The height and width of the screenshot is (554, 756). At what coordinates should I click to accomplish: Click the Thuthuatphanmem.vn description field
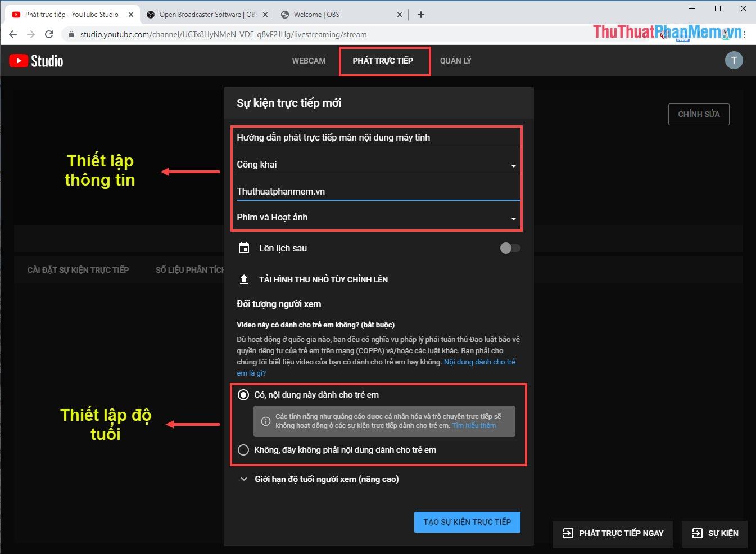[378, 191]
